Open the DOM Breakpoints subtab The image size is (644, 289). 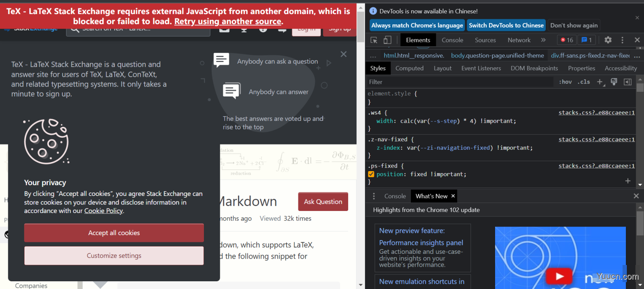534,68
